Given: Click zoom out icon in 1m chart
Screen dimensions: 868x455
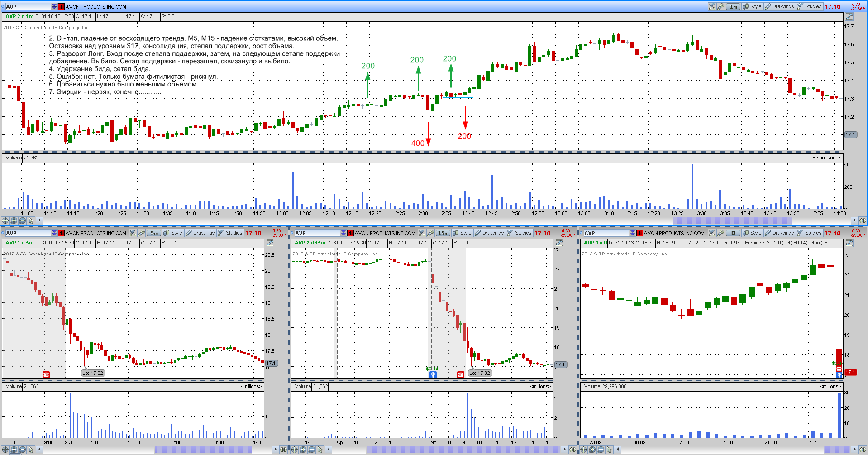Looking at the screenshot, I should point(22,220).
